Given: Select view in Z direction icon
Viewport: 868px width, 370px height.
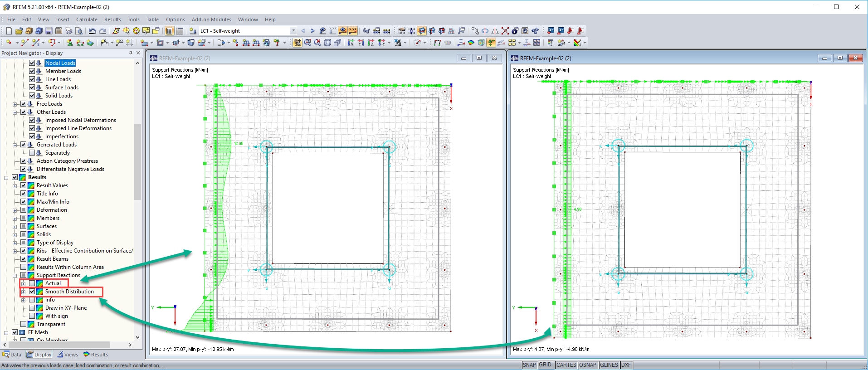Looking at the screenshot, I should tap(371, 43).
